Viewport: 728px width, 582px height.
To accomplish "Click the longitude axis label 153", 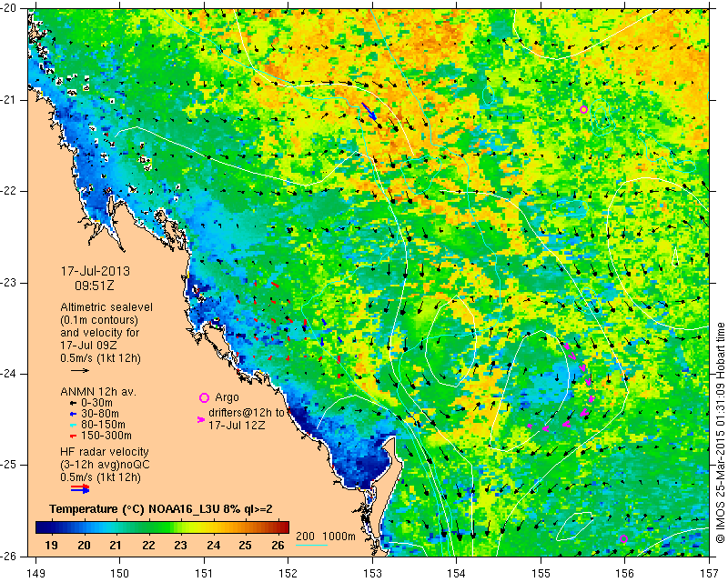I will click(372, 574).
